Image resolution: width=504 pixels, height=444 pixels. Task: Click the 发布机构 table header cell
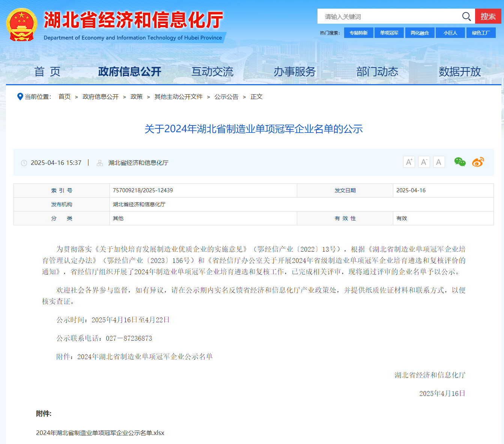62,204
